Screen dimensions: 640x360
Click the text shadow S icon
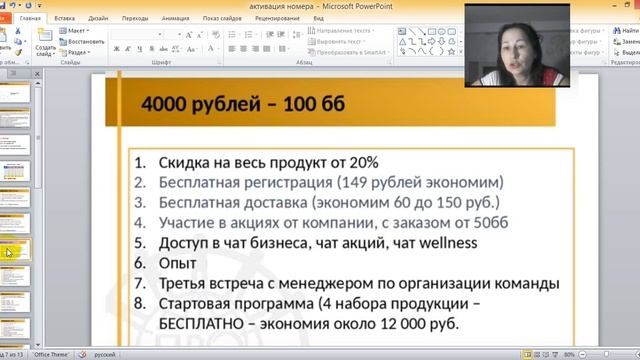pos(152,49)
